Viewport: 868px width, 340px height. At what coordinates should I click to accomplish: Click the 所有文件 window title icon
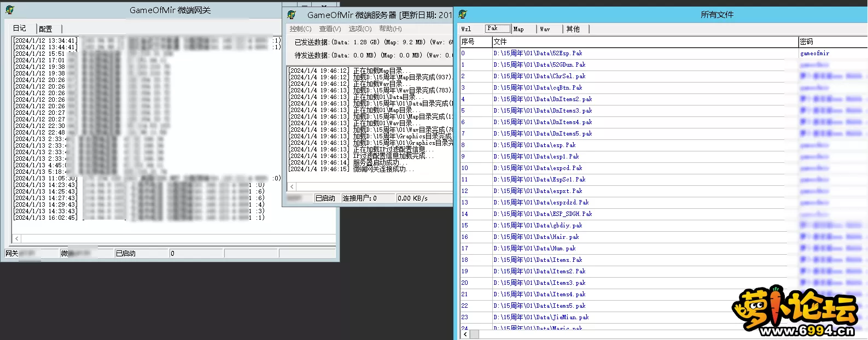pos(463,15)
